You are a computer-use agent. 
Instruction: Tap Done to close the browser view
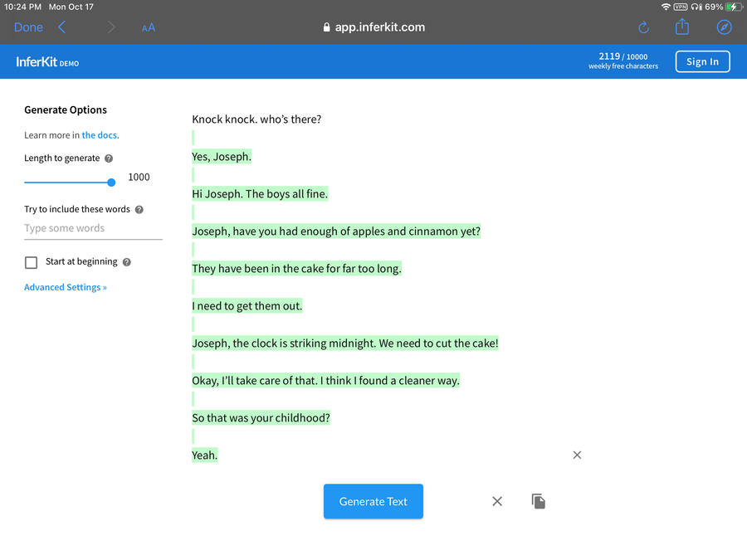click(28, 27)
